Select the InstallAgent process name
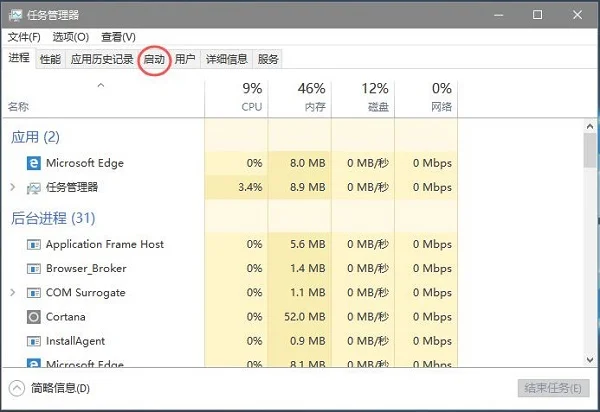Image resolution: width=600 pixels, height=412 pixels. pos(75,341)
